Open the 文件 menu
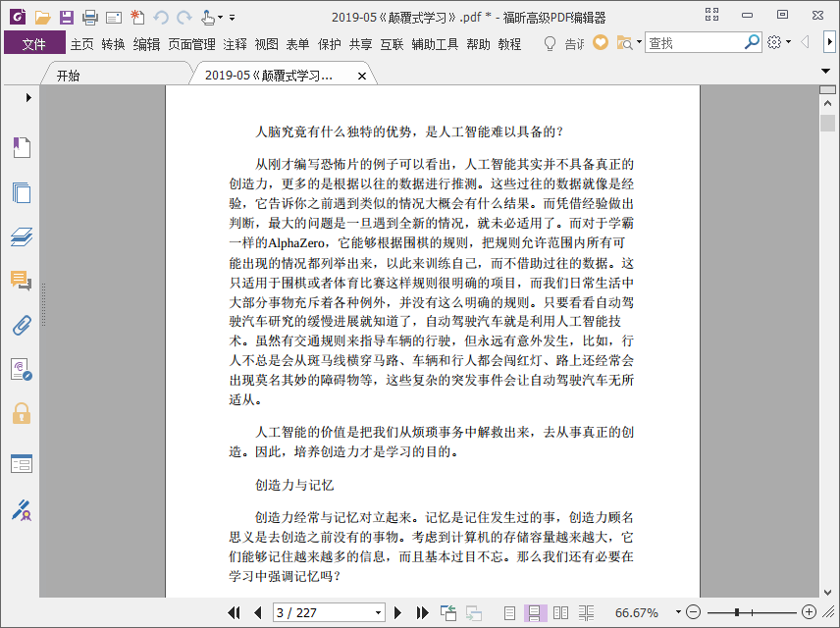This screenshot has height=628, width=840. tap(34, 43)
